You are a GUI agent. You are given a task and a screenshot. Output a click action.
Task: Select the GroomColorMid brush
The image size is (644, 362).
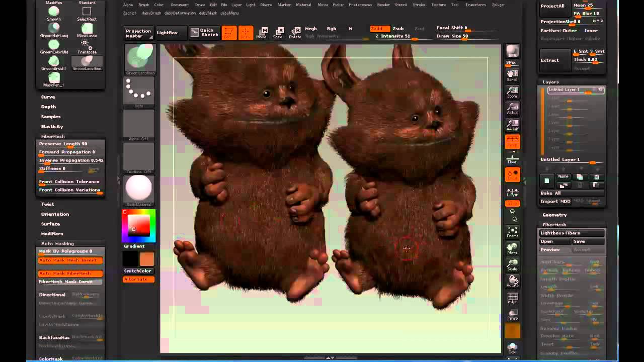(54, 47)
